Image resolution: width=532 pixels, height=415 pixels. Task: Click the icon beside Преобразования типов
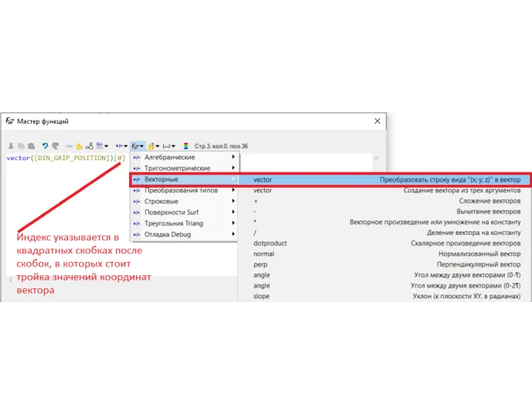[136, 191]
